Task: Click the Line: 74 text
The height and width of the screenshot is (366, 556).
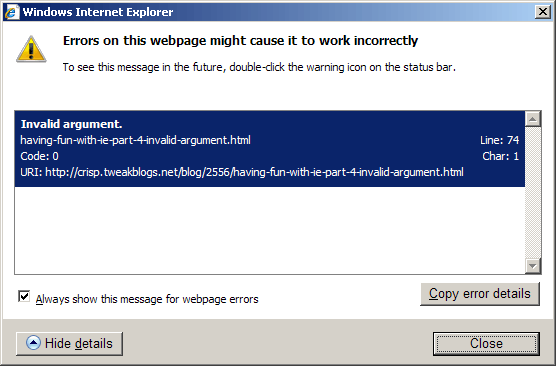Action: pyautogui.click(x=499, y=140)
